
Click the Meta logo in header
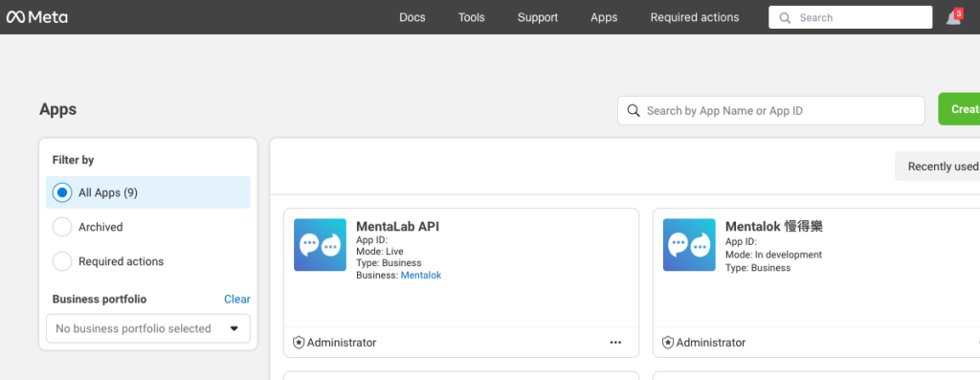pyautogui.click(x=37, y=17)
